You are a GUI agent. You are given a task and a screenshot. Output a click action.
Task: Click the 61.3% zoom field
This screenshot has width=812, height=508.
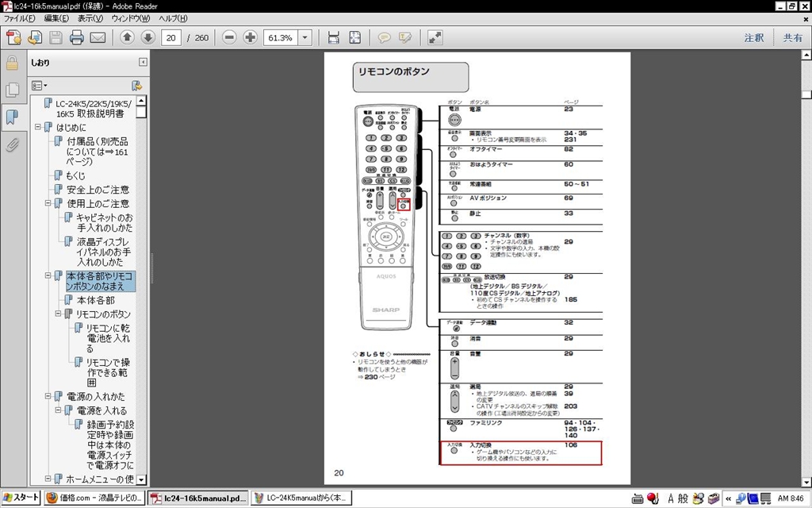click(280, 38)
